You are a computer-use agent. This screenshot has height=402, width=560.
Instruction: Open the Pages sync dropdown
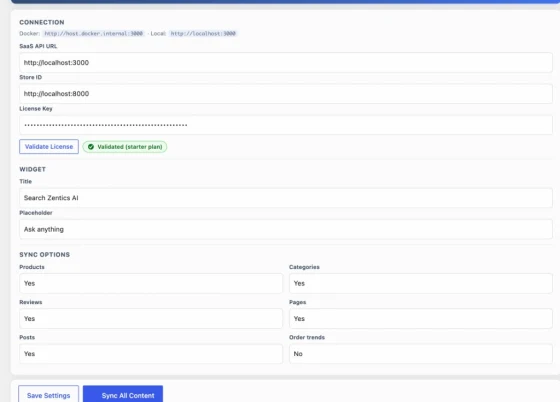pos(421,318)
